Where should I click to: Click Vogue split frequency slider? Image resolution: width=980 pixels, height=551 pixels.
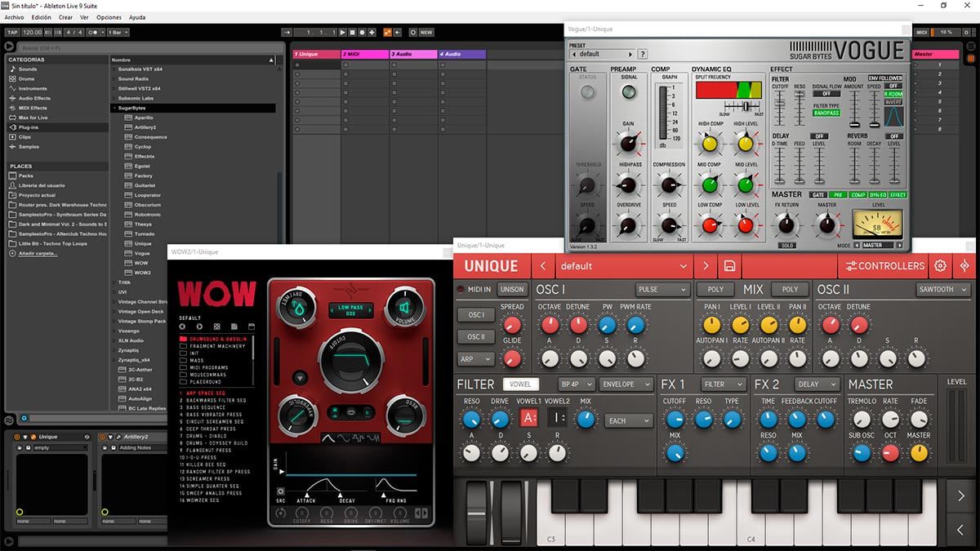point(746,107)
